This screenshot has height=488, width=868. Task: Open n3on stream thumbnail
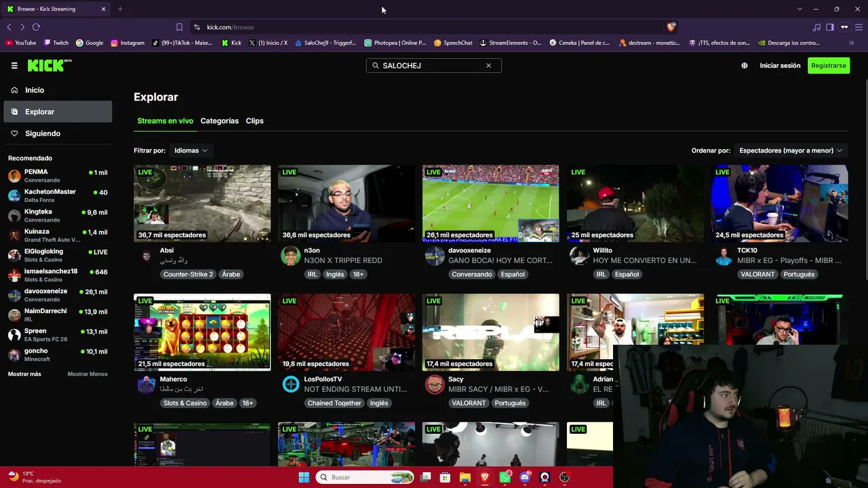tap(347, 203)
